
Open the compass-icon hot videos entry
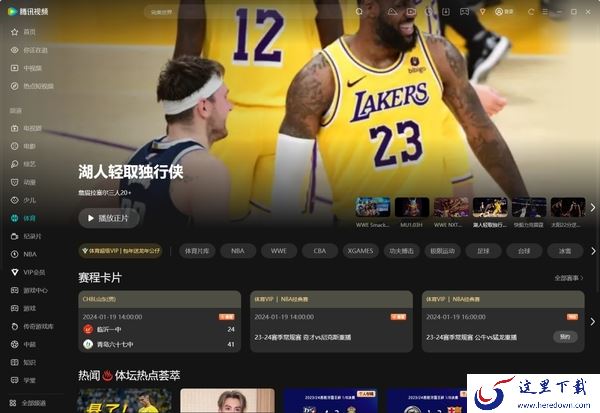point(32,86)
